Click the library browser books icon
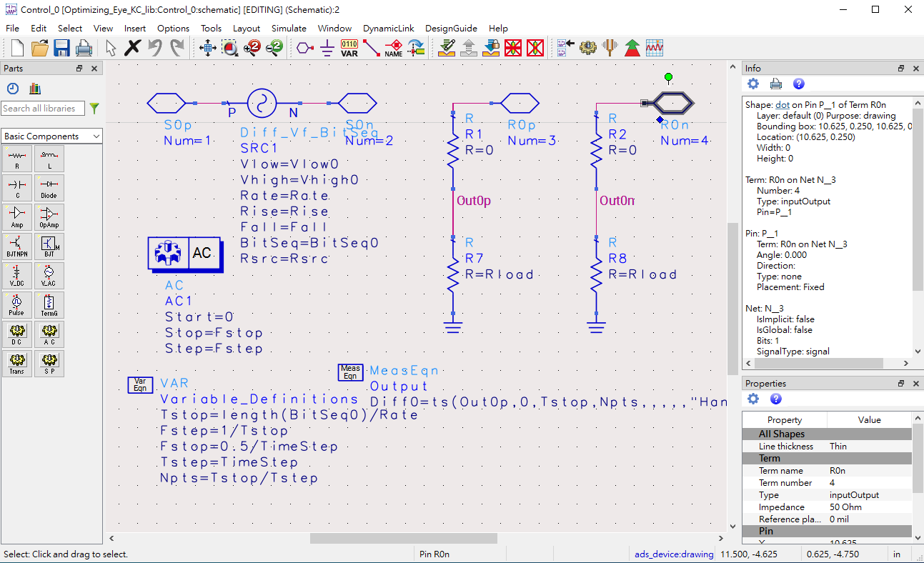The width and height of the screenshot is (924, 563). pyautogui.click(x=35, y=89)
